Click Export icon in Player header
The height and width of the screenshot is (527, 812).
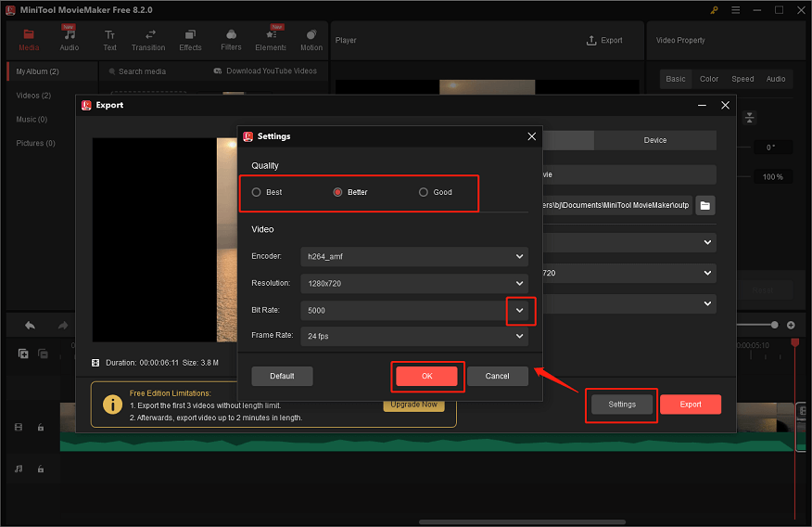coord(603,40)
